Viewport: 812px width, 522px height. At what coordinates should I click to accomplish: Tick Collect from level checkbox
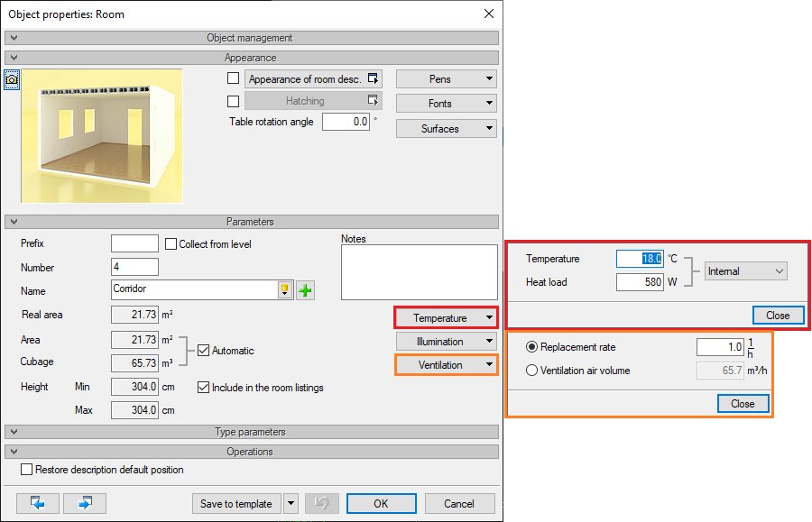(x=171, y=243)
